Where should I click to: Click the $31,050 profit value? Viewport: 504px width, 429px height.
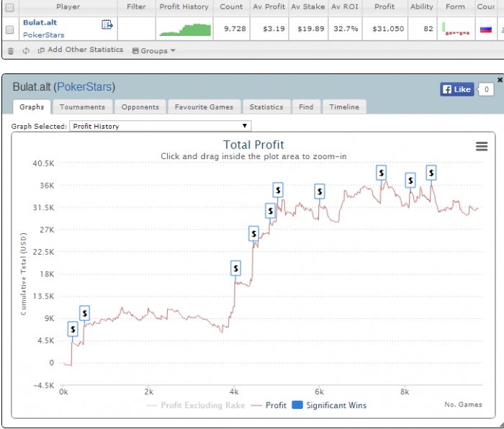pyautogui.click(x=388, y=29)
